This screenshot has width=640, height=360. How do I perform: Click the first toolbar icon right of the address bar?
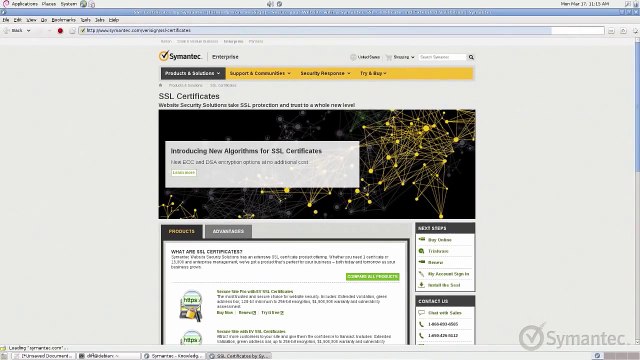(611, 31)
